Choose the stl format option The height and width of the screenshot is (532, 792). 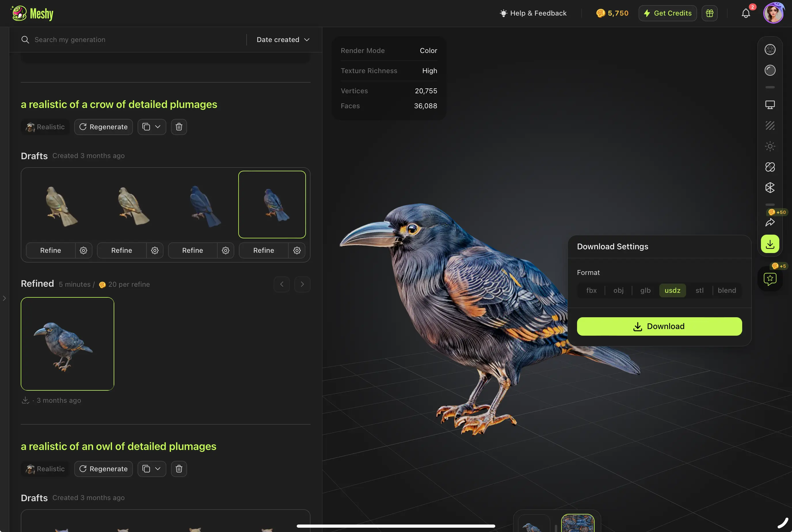[x=699, y=290]
